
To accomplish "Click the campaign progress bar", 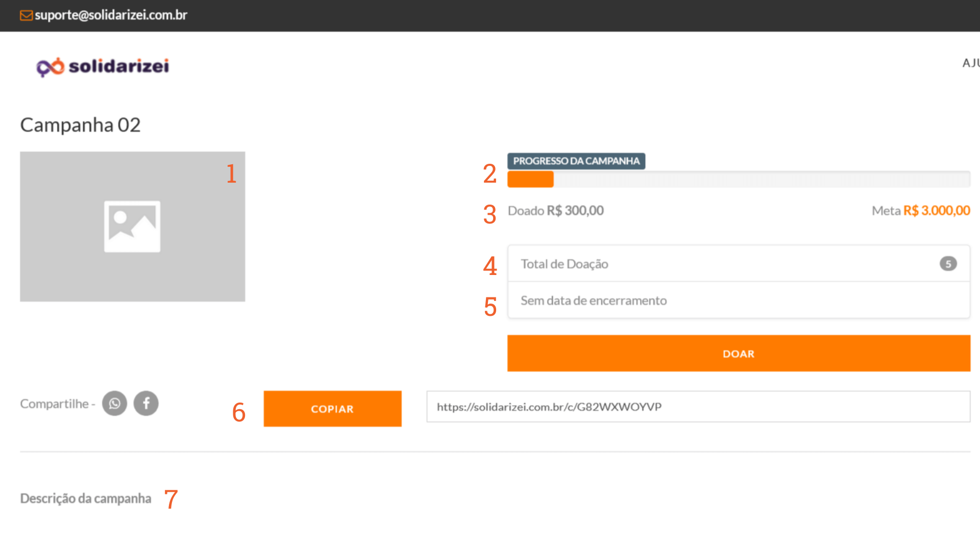I will pos(738,179).
